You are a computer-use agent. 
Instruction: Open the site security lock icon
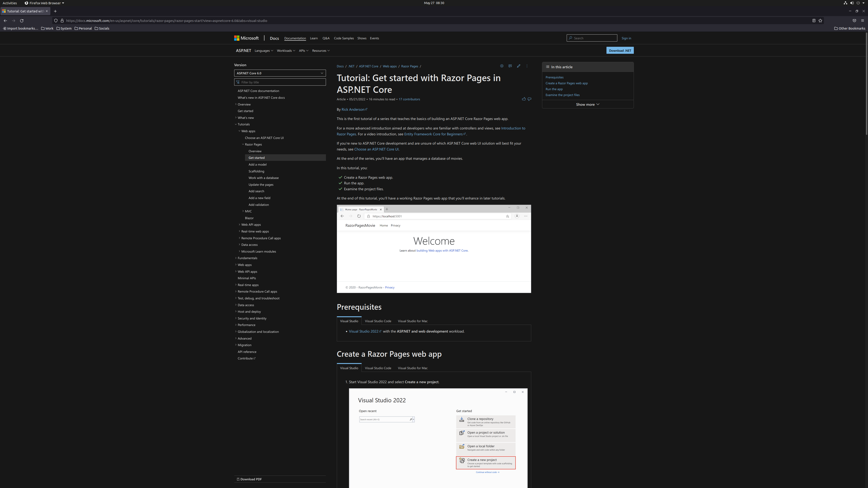coord(62,21)
